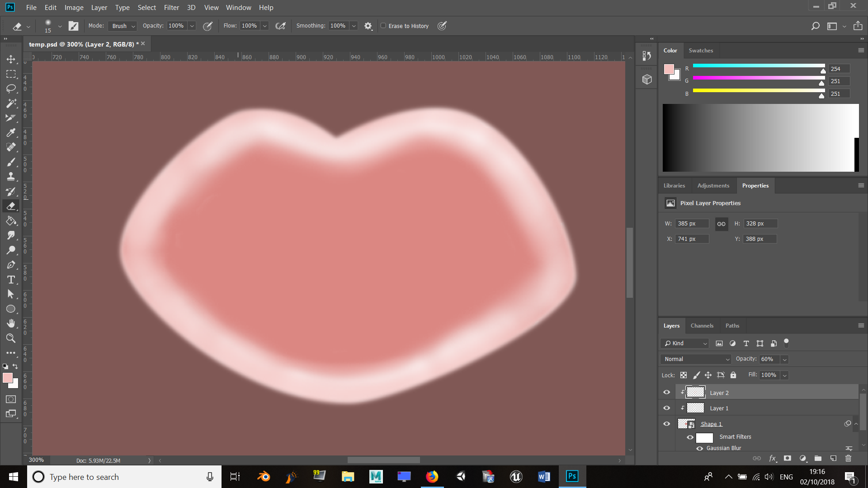This screenshot has width=868, height=488.
Task: Select the Horizontal Type tool
Action: pyautogui.click(x=11, y=280)
